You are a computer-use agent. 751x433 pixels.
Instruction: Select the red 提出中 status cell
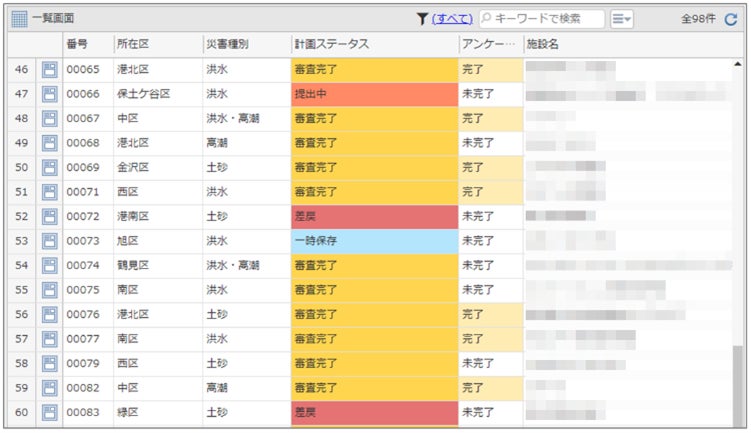tap(375, 94)
